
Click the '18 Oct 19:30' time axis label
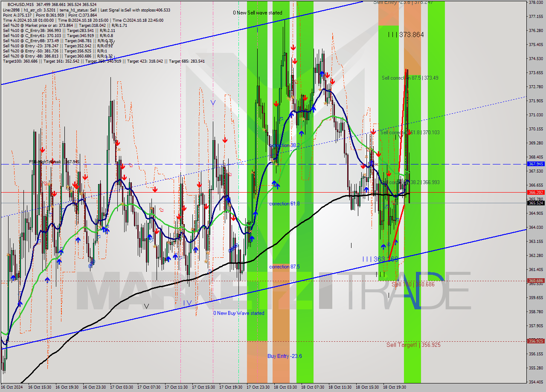point(395,387)
